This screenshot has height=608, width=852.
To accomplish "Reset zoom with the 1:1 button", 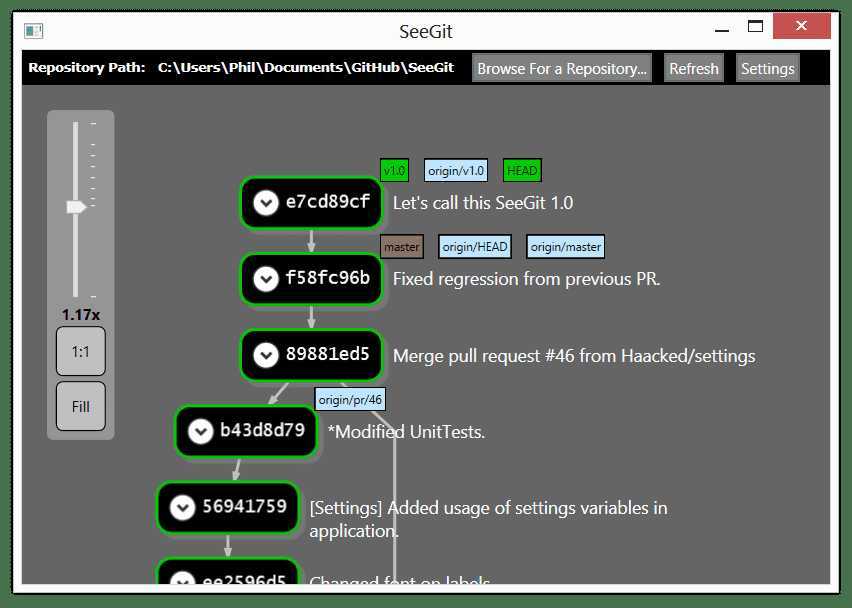I will coord(80,352).
